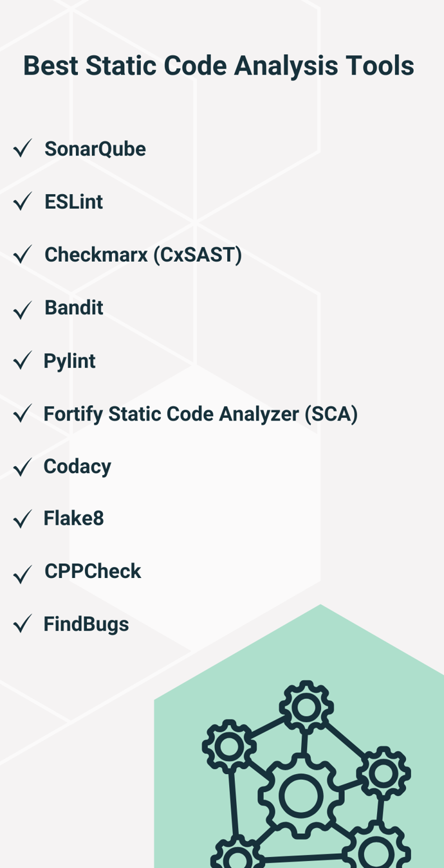Click the Fortify Static Code Analyzer (SCA) text
The height and width of the screenshot is (868, 444).
coord(200,414)
